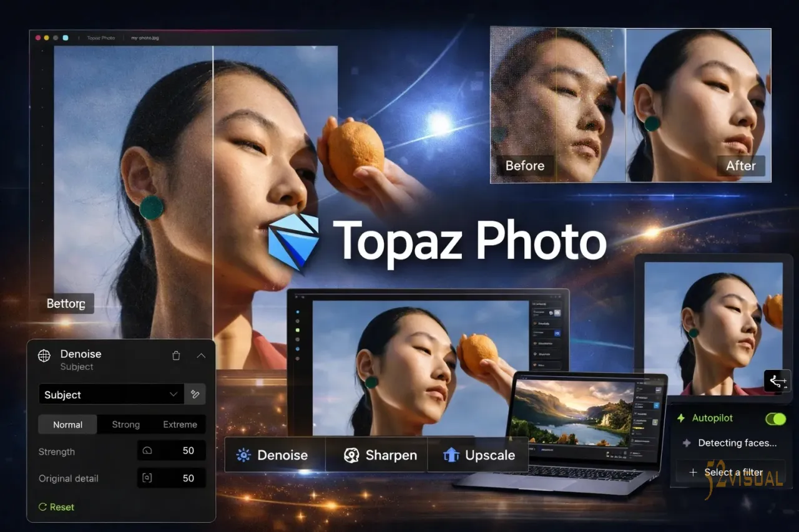
Task: Click the grid globe icon beside Denoise title
Action: [44, 355]
